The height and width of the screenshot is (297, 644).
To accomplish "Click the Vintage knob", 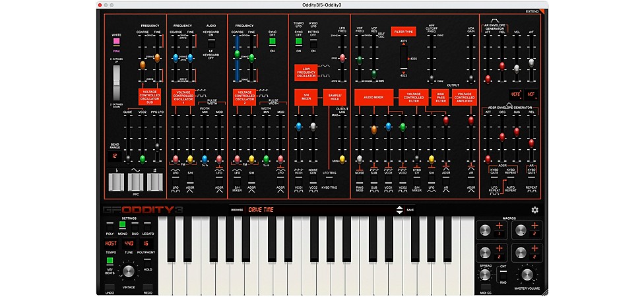I will click(129, 271).
